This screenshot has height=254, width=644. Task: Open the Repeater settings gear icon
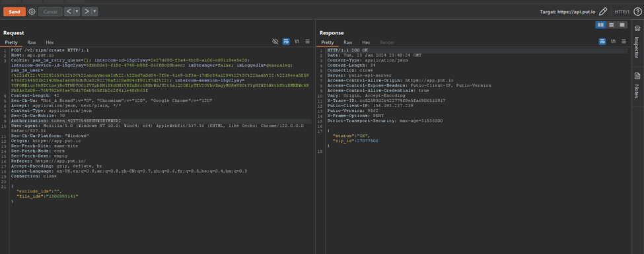click(x=32, y=11)
